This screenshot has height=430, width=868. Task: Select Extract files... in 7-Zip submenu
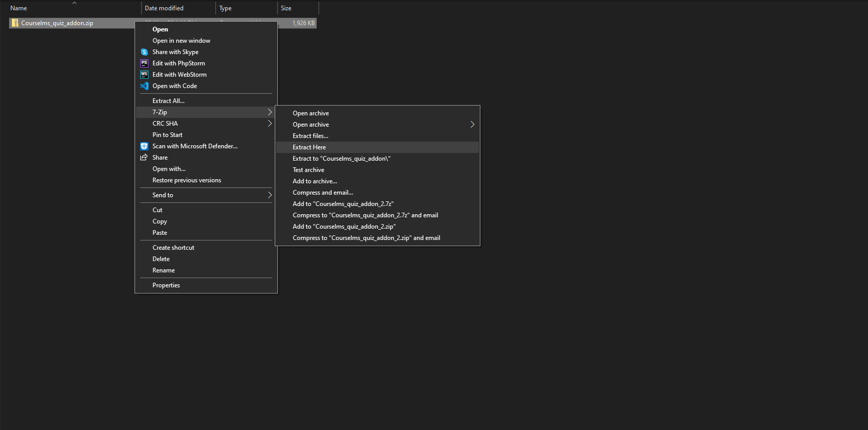coord(378,136)
